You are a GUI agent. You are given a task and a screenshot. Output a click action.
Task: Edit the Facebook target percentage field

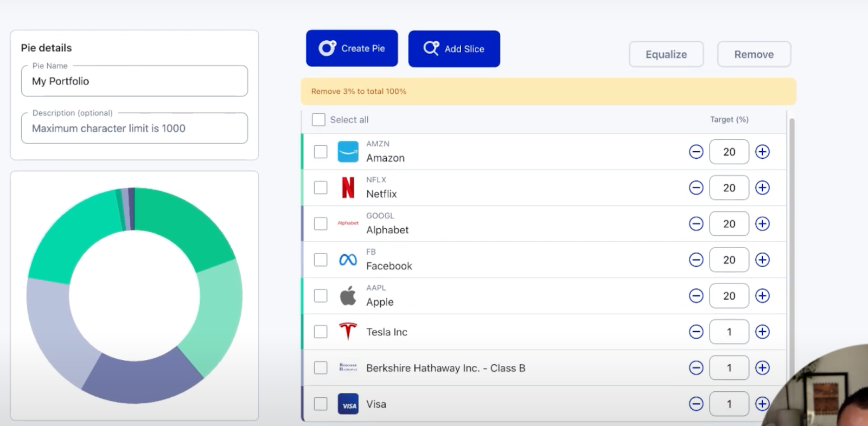729,260
